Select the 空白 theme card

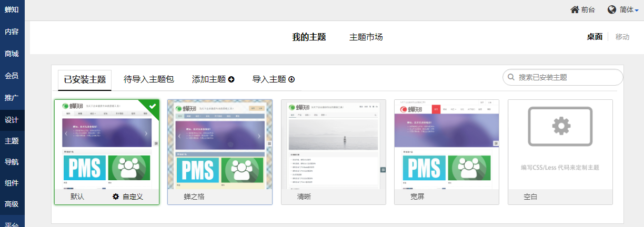coord(560,152)
